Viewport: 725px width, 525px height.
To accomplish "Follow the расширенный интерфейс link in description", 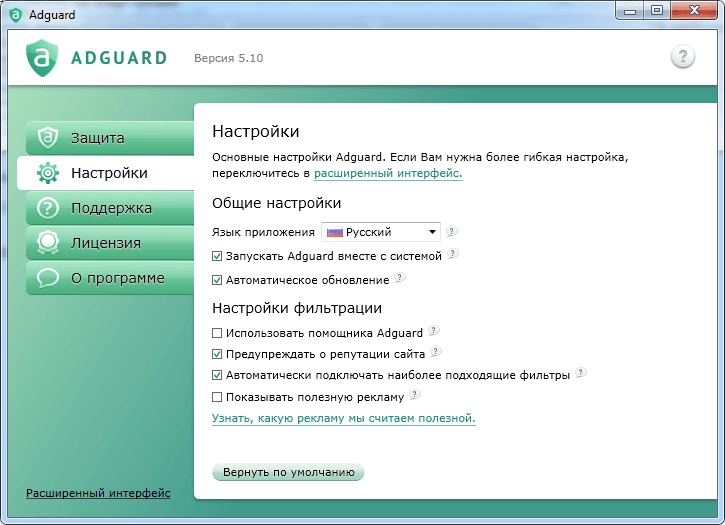I will click(388, 173).
